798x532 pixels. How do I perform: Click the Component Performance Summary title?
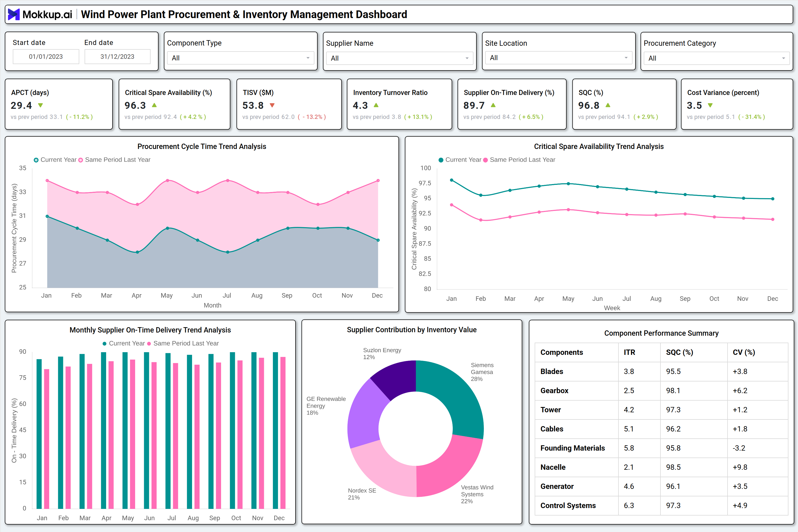pos(661,333)
